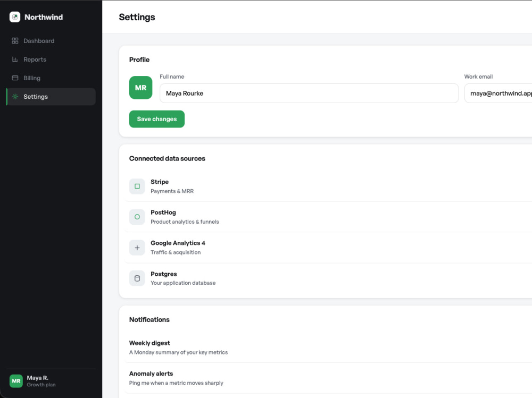The height and width of the screenshot is (398, 532).
Task: Click 'Your application database' text
Action: (x=183, y=283)
